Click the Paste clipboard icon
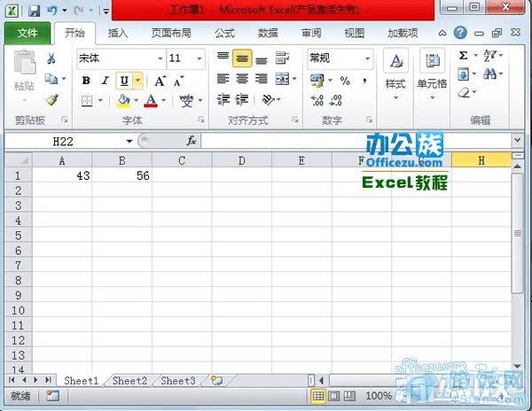The width and height of the screenshot is (532, 411). click(x=24, y=62)
